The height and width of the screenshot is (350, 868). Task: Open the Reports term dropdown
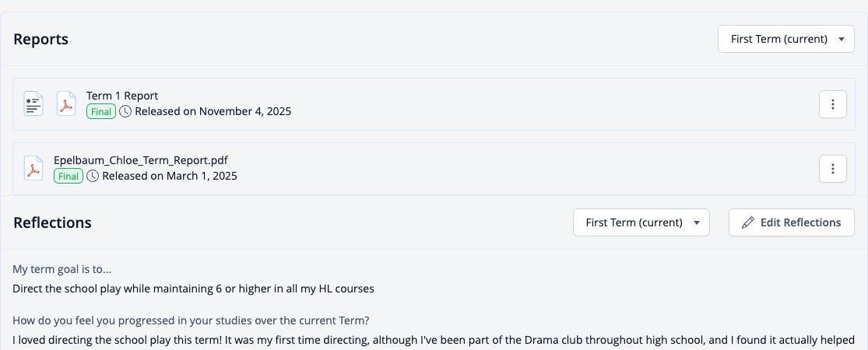coord(786,39)
